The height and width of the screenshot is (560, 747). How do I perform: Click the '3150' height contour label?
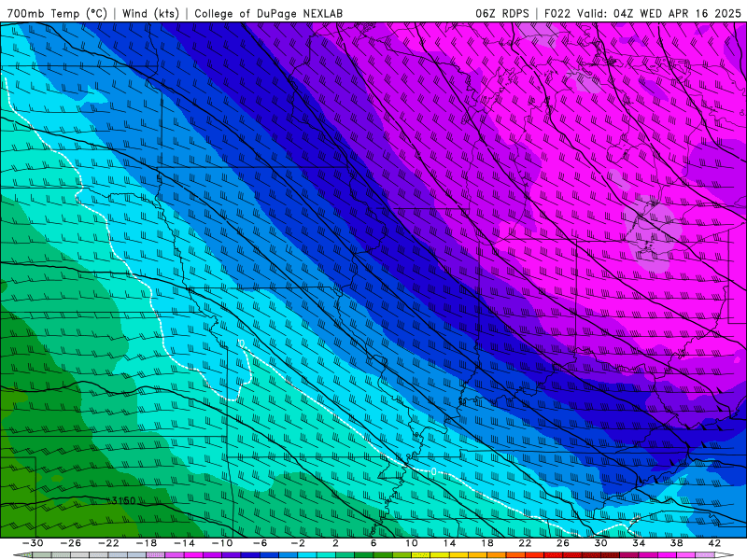click(x=123, y=501)
